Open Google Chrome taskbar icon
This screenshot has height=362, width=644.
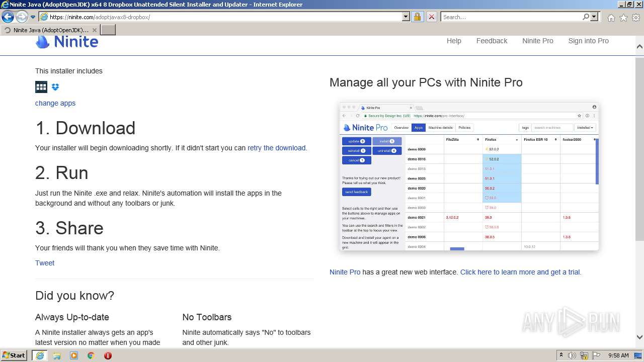(91, 355)
